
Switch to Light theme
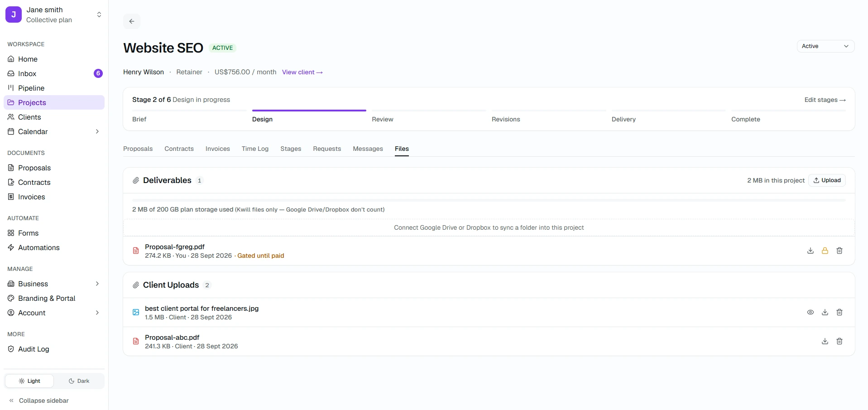[29, 381]
